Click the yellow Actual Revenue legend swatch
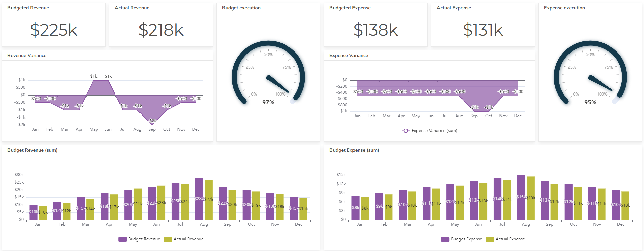This screenshot has width=644, height=251. pyautogui.click(x=168, y=239)
